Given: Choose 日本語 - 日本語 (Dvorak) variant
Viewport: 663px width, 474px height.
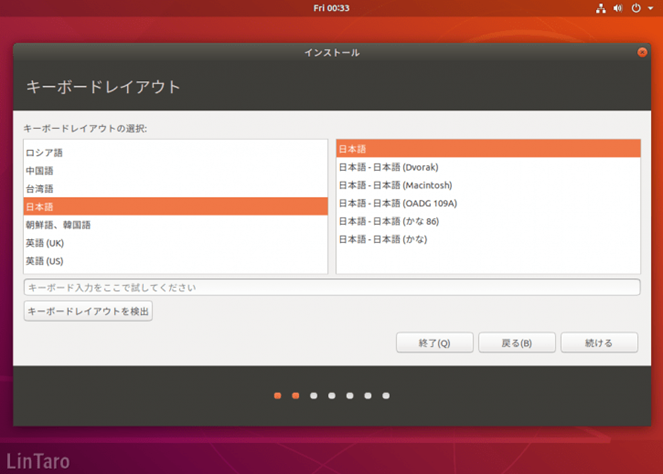Looking at the screenshot, I should tap(488, 167).
